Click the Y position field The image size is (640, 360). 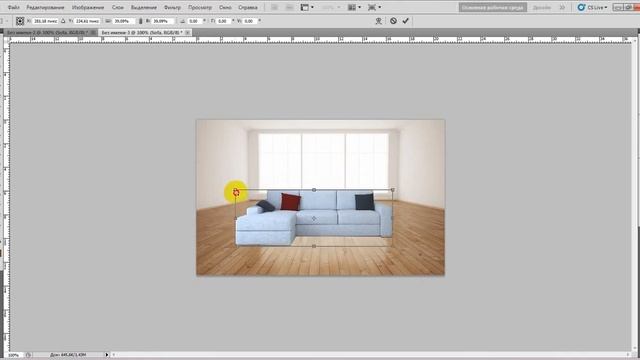87,21
